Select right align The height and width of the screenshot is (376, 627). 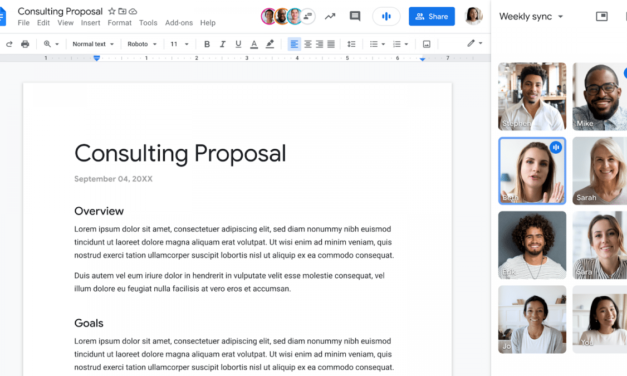[319, 44]
